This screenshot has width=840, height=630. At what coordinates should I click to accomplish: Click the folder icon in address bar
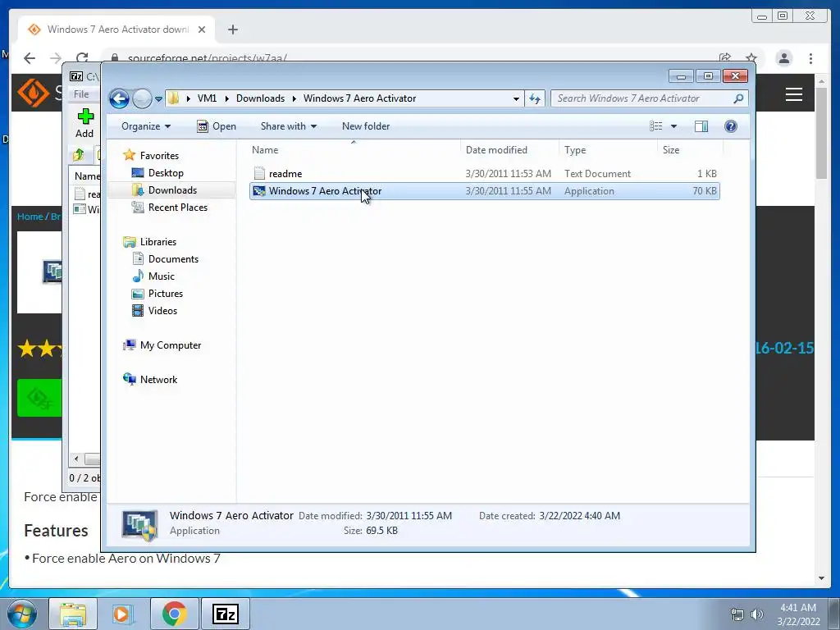(x=173, y=98)
